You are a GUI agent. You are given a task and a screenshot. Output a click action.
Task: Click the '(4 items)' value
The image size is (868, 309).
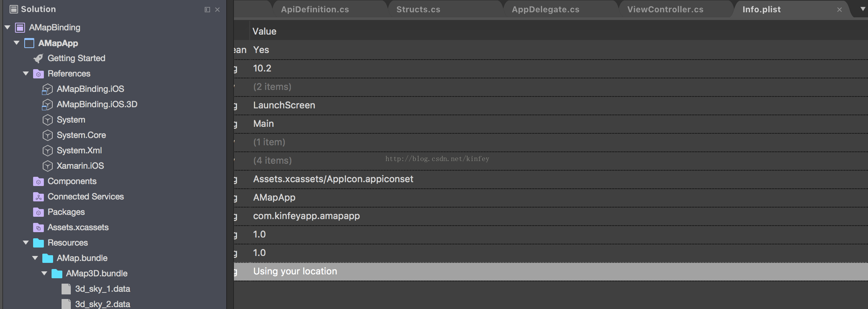pyautogui.click(x=272, y=161)
